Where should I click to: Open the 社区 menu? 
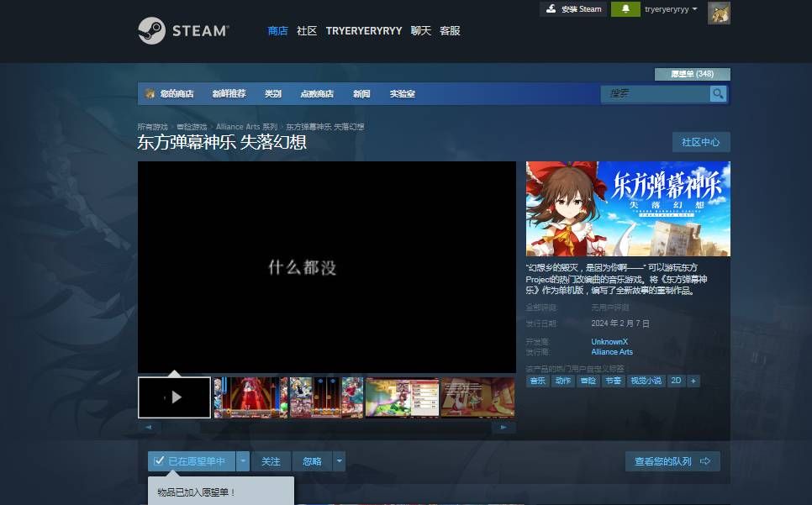click(x=306, y=30)
